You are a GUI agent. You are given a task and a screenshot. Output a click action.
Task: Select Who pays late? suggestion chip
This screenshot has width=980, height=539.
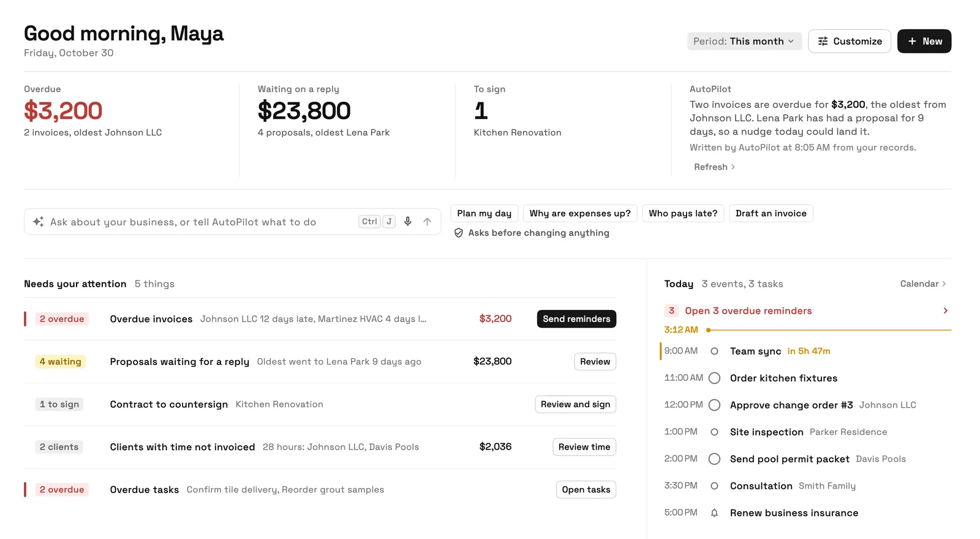tap(683, 214)
